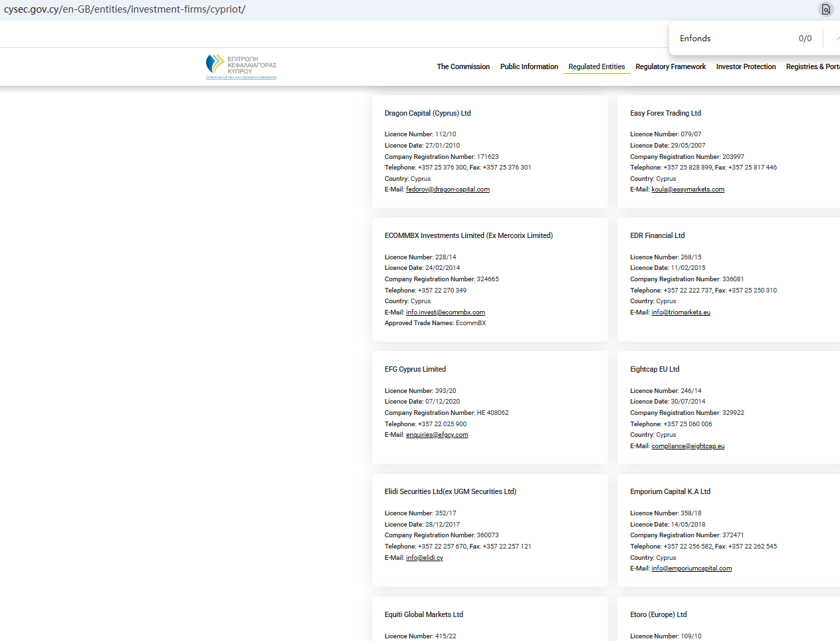Open The Commission menu
This screenshot has width=840, height=641.
tap(463, 66)
